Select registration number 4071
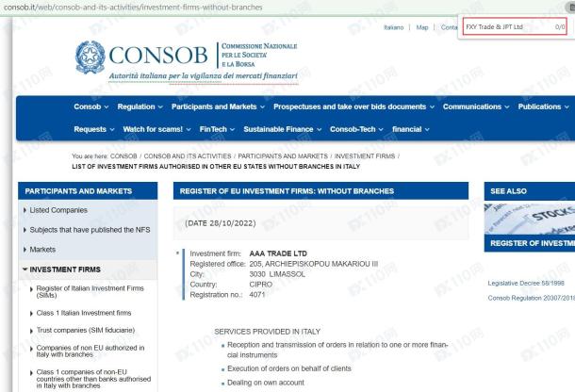The image size is (575, 392). coord(257,295)
